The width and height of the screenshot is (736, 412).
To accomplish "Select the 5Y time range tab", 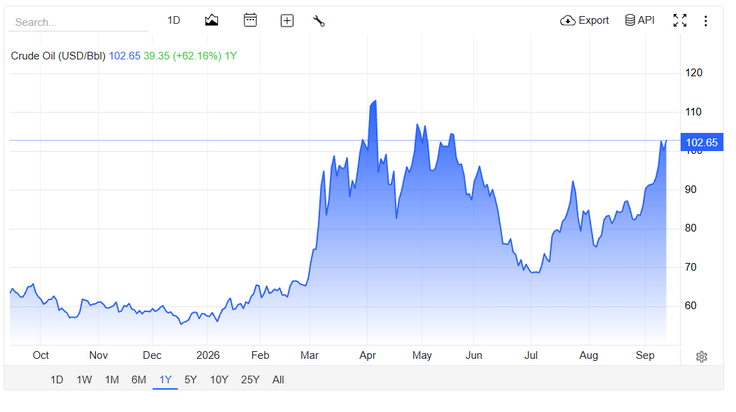I will pos(191,380).
